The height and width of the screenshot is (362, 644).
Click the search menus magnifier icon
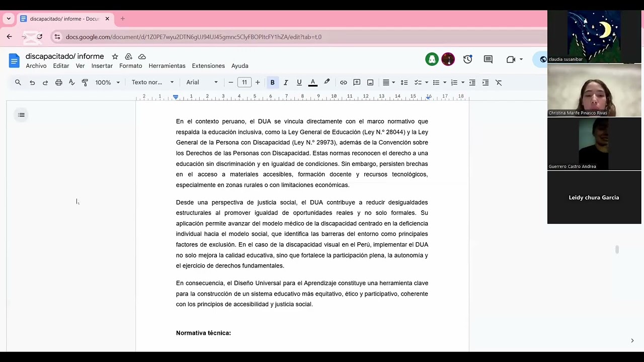point(18,82)
